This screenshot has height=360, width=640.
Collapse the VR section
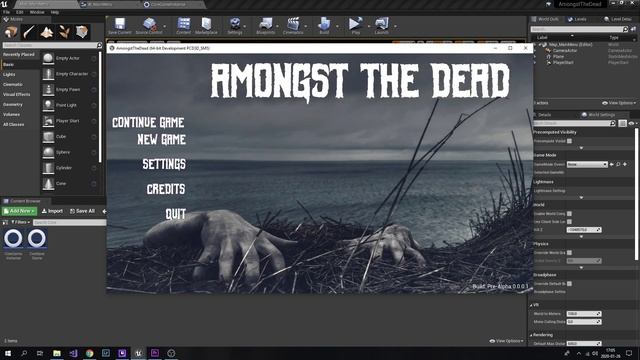pos(531,305)
